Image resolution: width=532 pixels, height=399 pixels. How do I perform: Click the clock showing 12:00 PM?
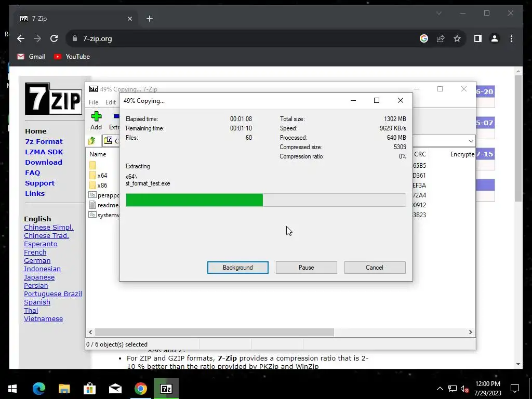pos(487,384)
